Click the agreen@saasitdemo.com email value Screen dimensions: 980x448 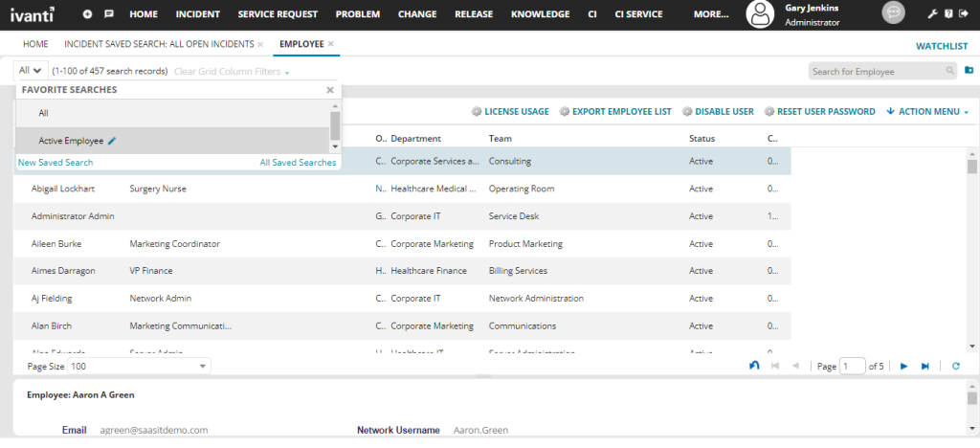tap(154, 431)
